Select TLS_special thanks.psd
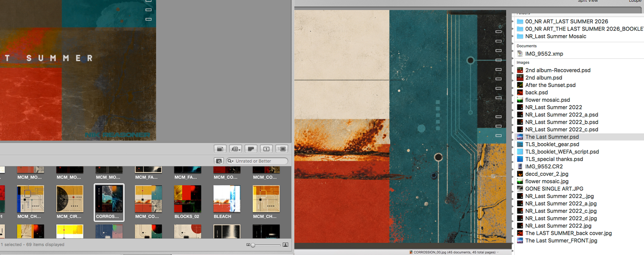Screen dimensions: 644x255 point(554,159)
